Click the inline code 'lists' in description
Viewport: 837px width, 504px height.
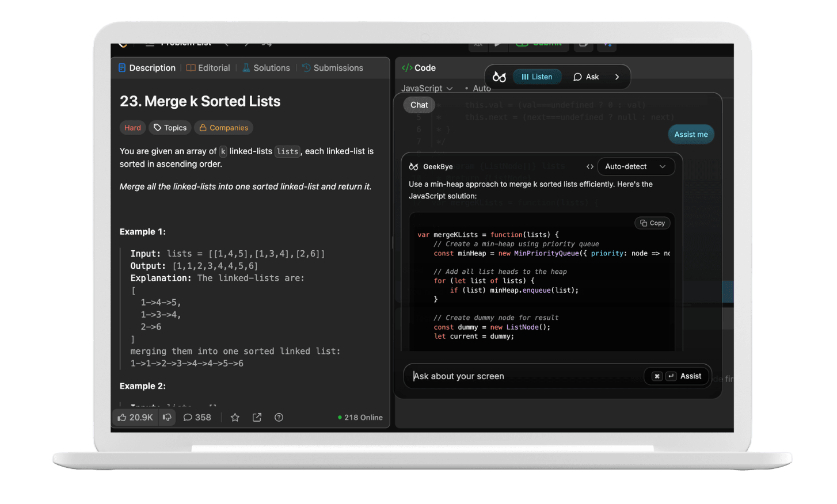287,152
